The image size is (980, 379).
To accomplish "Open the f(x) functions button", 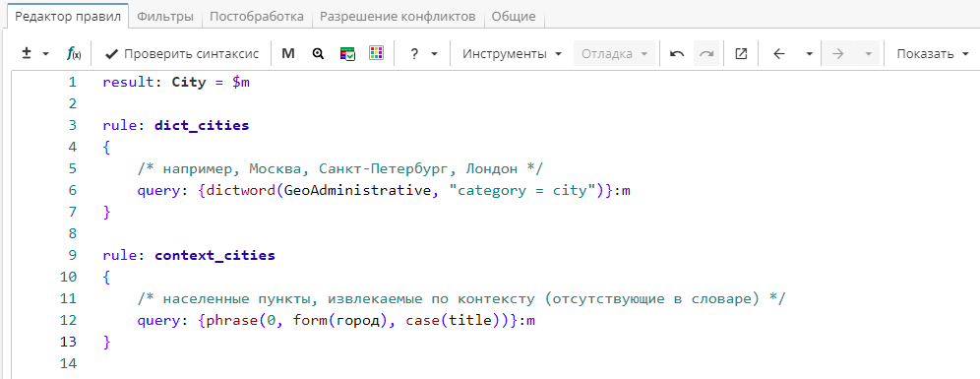I will (x=74, y=54).
